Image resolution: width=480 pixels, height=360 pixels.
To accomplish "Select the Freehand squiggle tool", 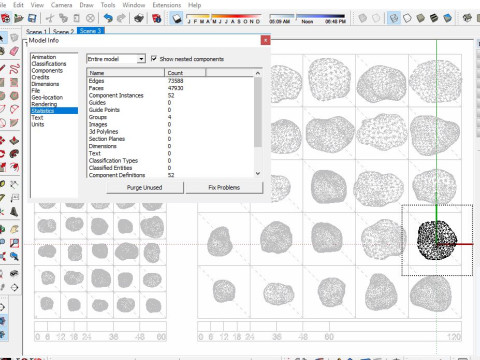I will tap(14, 69).
